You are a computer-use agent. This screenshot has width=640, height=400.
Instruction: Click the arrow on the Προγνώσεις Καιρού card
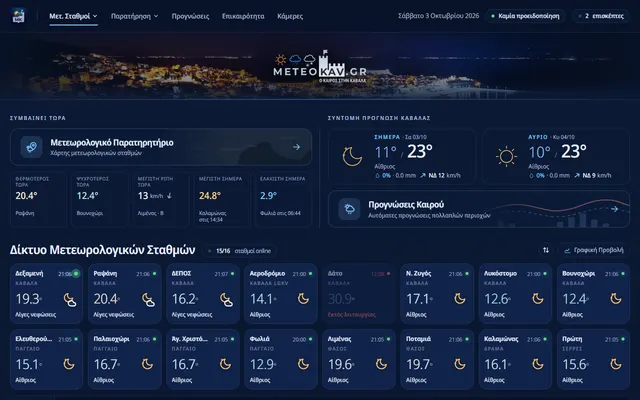coord(614,209)
